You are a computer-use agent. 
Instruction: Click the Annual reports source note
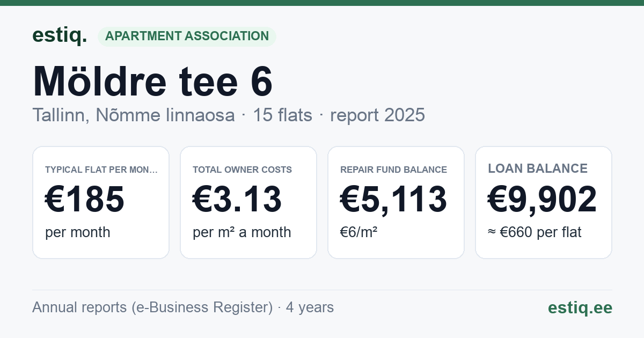click(183, 307)
